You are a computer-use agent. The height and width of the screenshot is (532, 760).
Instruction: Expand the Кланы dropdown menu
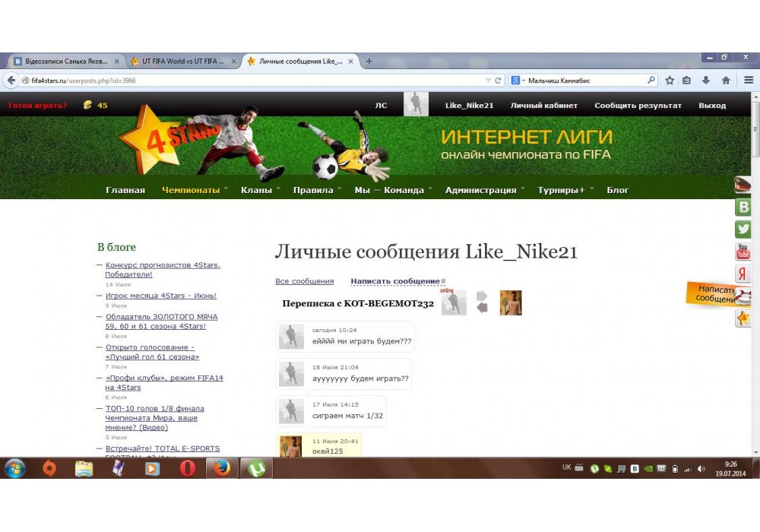tap(256, 190)
